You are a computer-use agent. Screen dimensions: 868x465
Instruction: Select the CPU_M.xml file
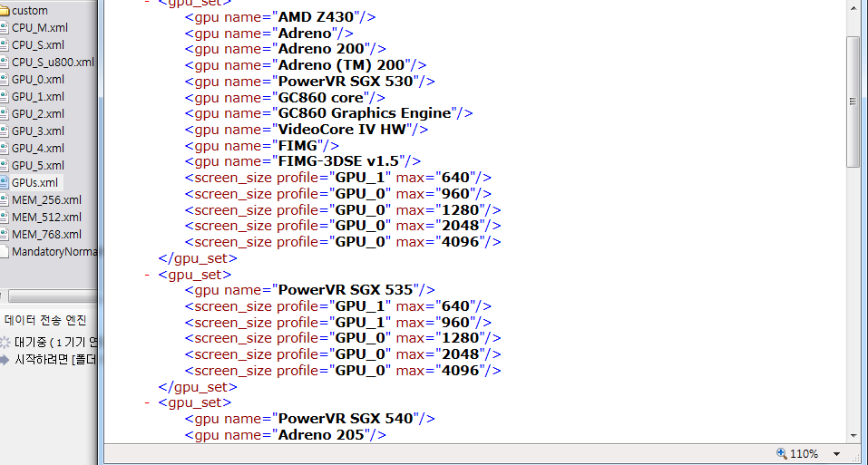tap(39, 27)
